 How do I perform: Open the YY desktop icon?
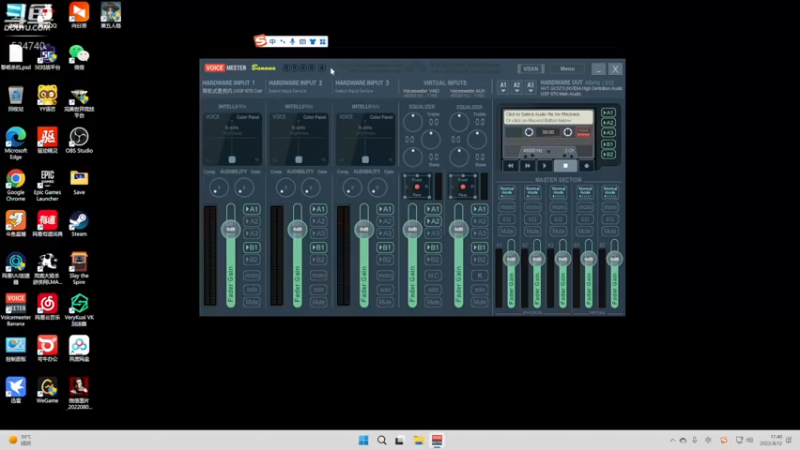[47, 98]
